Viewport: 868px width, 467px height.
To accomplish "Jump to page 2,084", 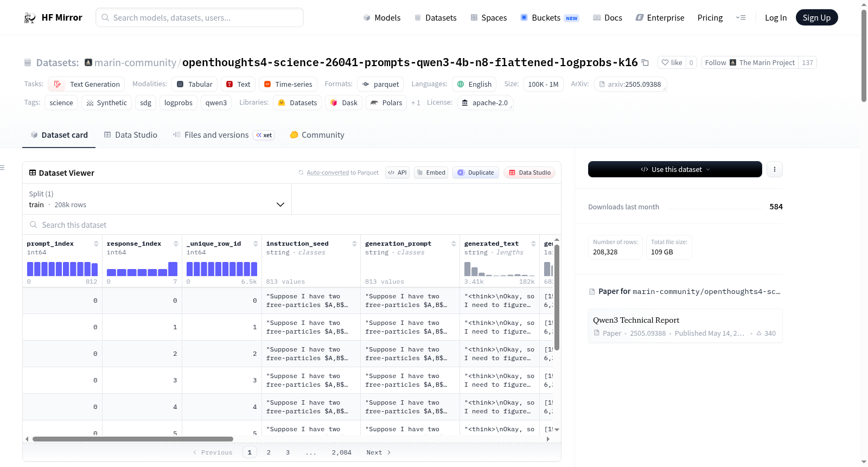I will point(342,452).
